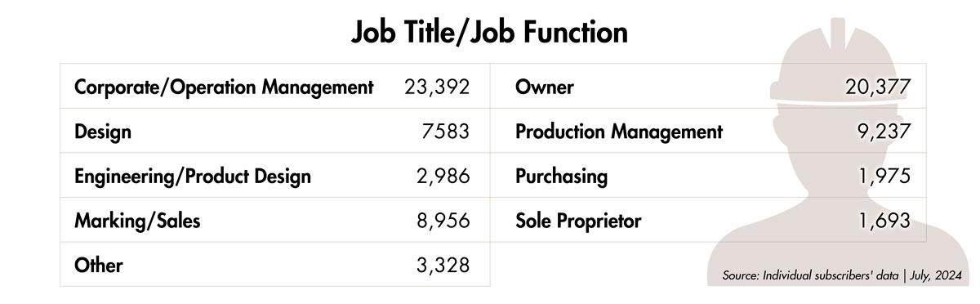Image resolution: width=980 pixels, height=304 pixels.
Task: Select the Corporate/Operation Management row label
Action: [x=224, y=87]
